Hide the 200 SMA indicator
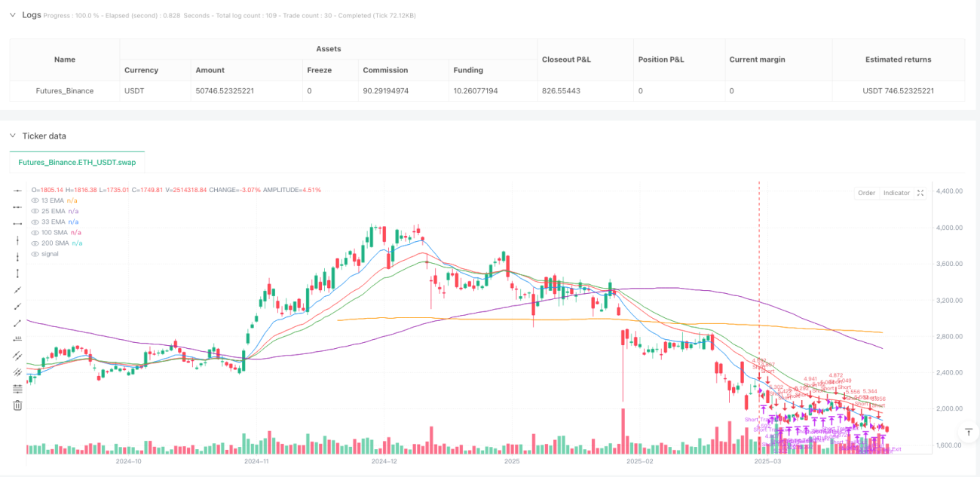Screen dimensions: 980x477 [x=35, y=243]
